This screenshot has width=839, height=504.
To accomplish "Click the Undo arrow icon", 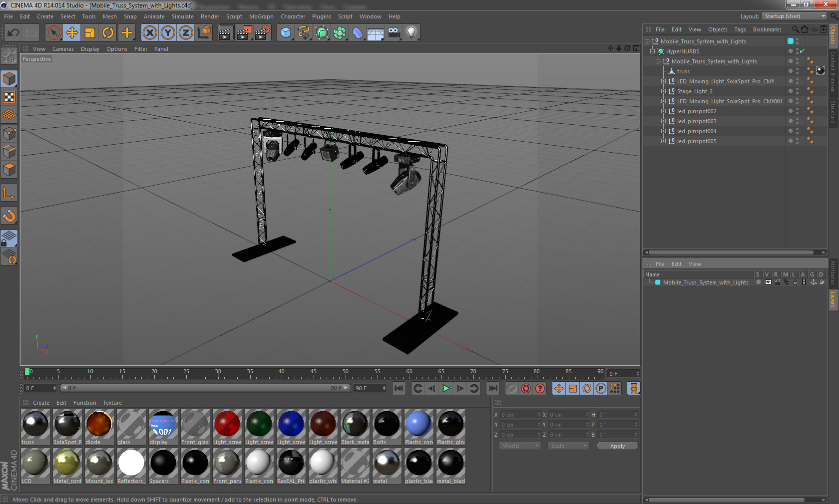I will click(13, 33).
